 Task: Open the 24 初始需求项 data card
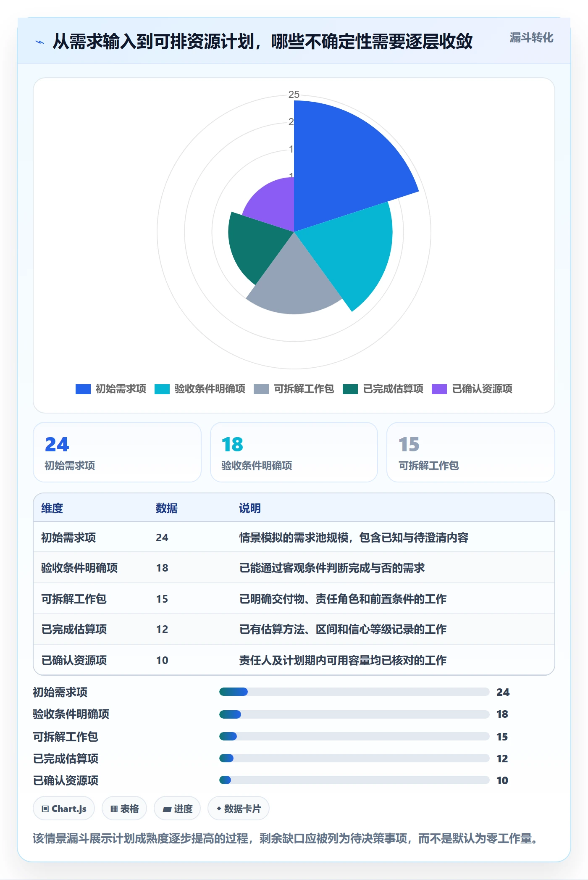(x=117, y=452)
